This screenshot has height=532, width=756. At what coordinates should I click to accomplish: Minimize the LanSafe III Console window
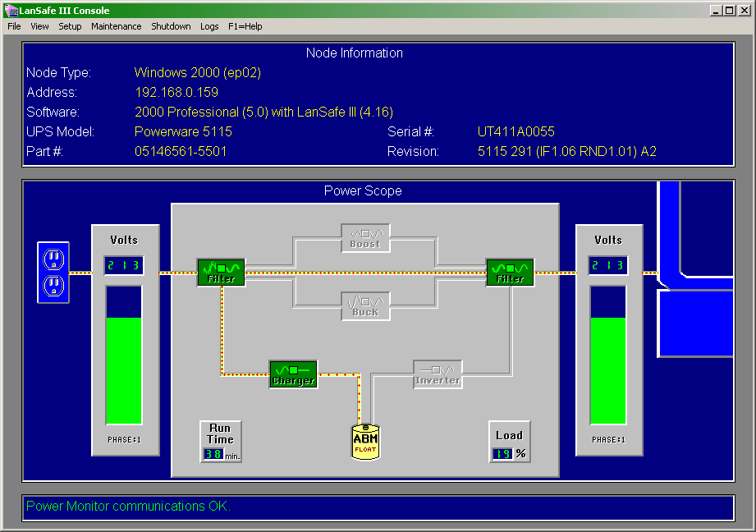click(x=716, y=11)
